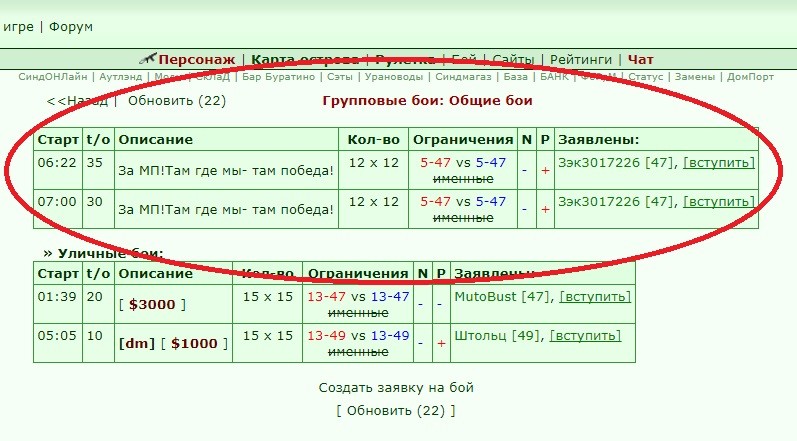Go back with the <<Назад link
797x441 pixels.
point(77,101)
